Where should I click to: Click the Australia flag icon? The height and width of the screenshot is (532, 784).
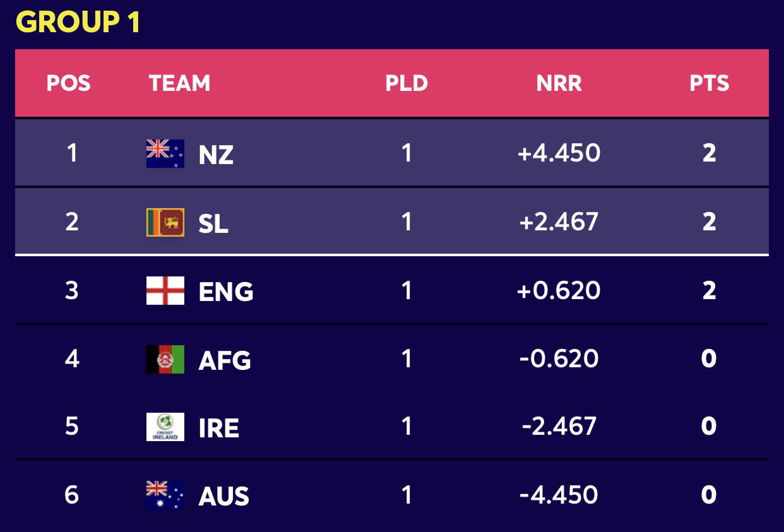pyautogui.click(x=165, y=495)
